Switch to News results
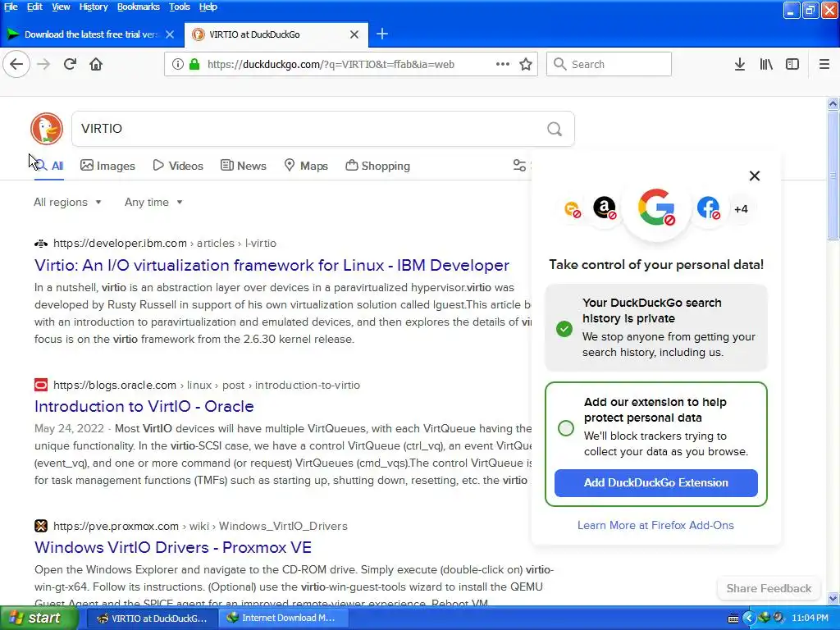Viewport: 840px width, 630px height. pos(243,166)
